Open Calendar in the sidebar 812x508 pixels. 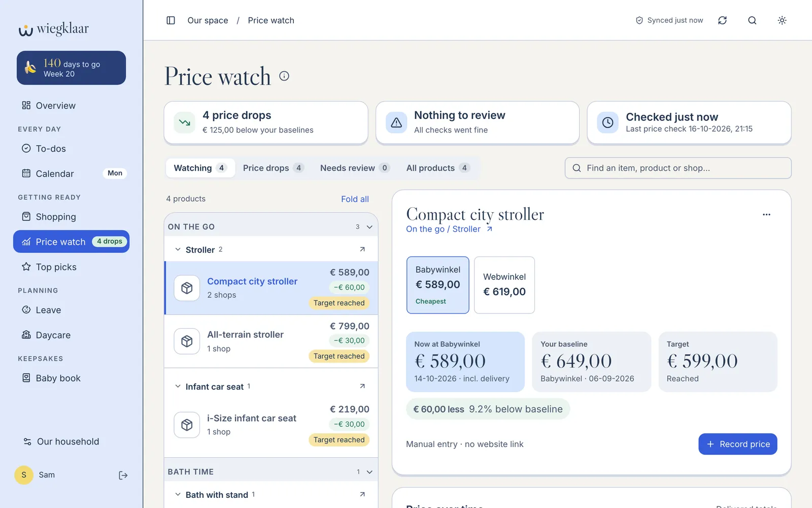tap(71, 174)
